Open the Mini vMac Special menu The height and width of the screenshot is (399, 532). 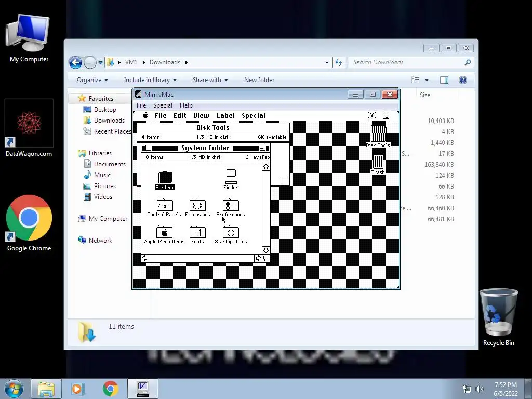pos(163,105)
